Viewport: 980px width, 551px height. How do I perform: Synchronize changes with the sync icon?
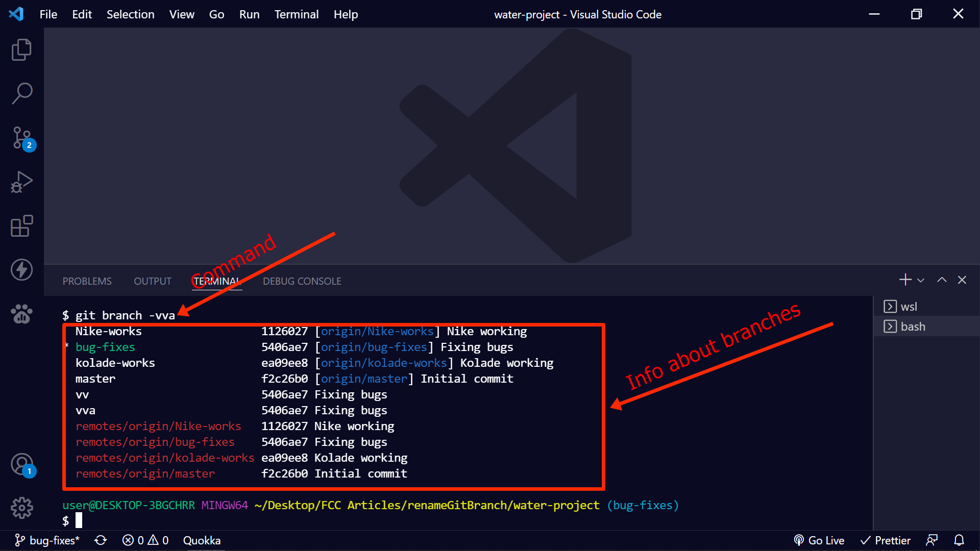(x=101, y=540)
